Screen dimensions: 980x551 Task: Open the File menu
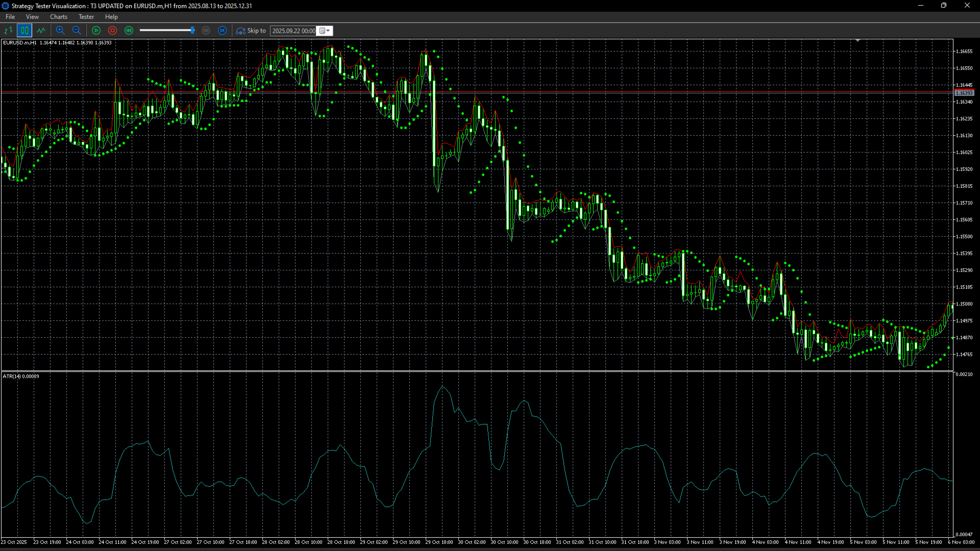(x=10, y=17)
